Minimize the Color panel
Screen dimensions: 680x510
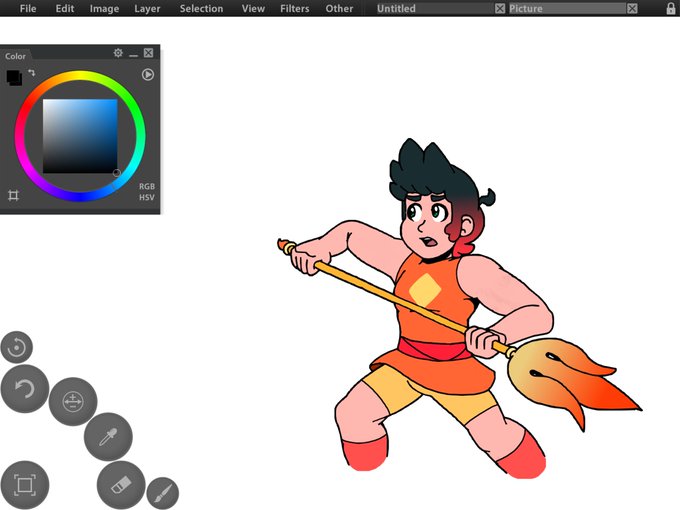134,54
